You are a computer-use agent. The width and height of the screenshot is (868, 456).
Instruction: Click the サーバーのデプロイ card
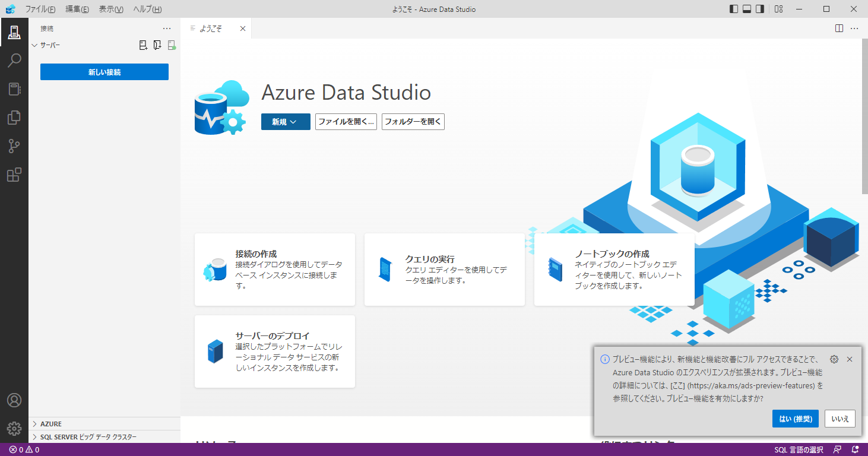point(275,351)
